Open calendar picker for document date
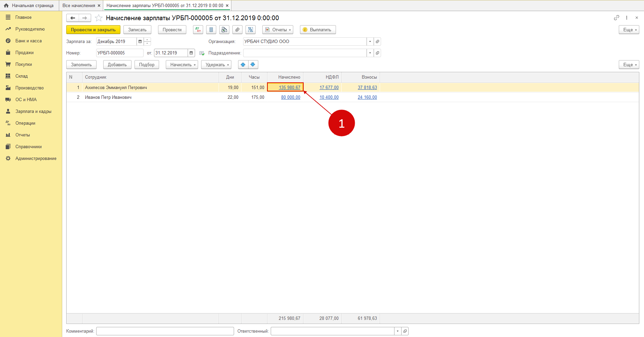 point(191,53)
